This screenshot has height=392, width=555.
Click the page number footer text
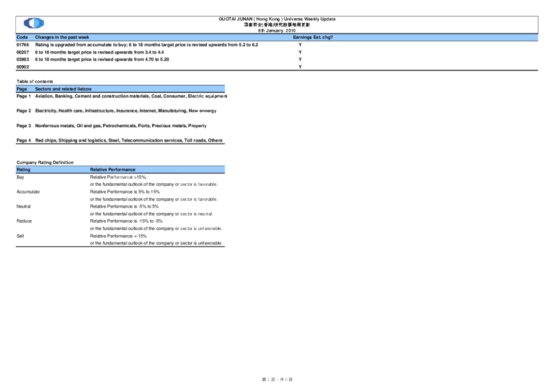[277, 379]
